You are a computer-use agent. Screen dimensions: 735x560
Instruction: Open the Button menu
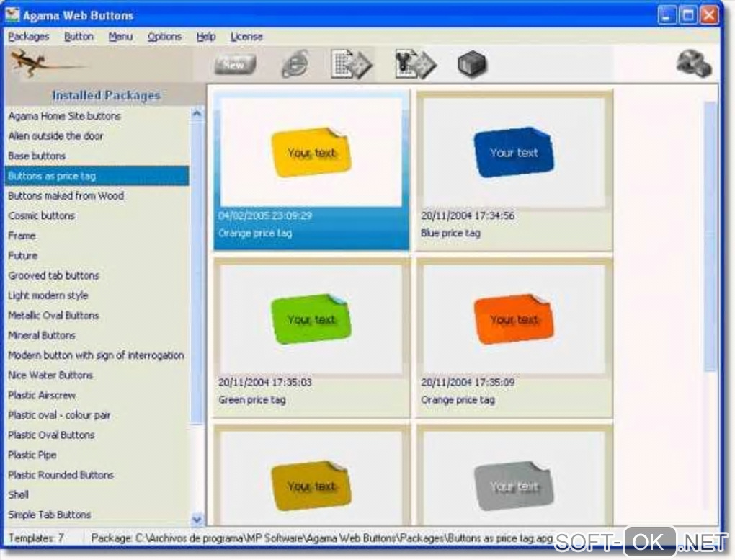coord(79,37)
